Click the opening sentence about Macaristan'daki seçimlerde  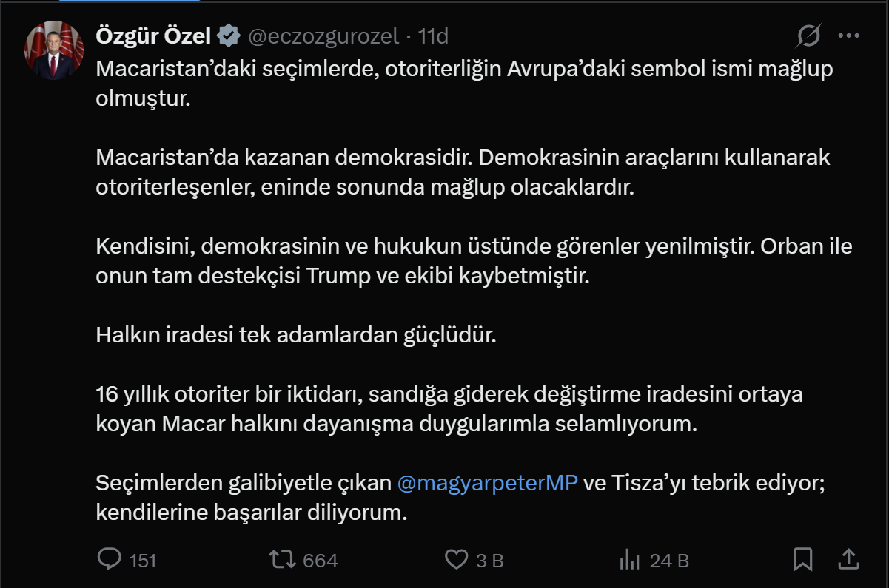pos(464,70)
